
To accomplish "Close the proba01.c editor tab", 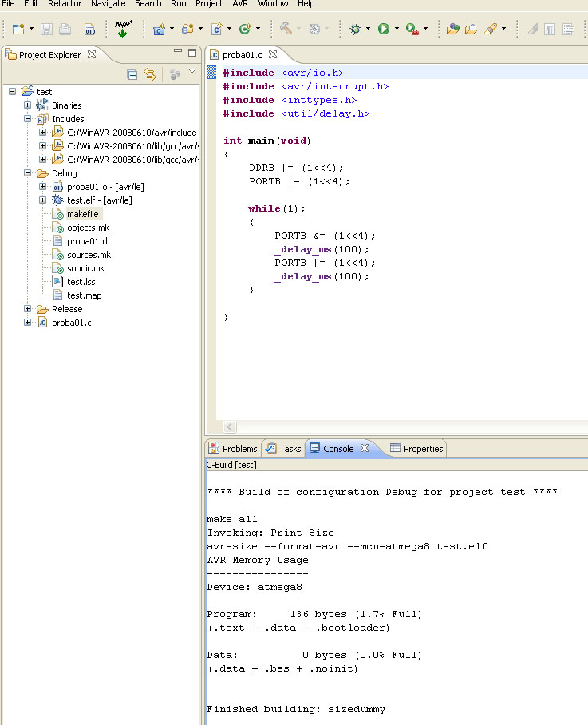I will pyautogui.click(x=272, y=55).
